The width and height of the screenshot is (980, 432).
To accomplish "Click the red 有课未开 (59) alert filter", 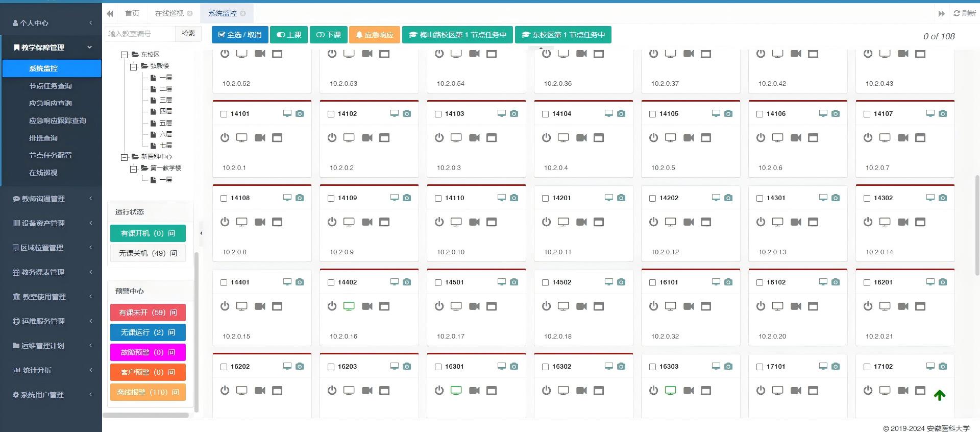I will pyautogui.click(x=148, y=313).
